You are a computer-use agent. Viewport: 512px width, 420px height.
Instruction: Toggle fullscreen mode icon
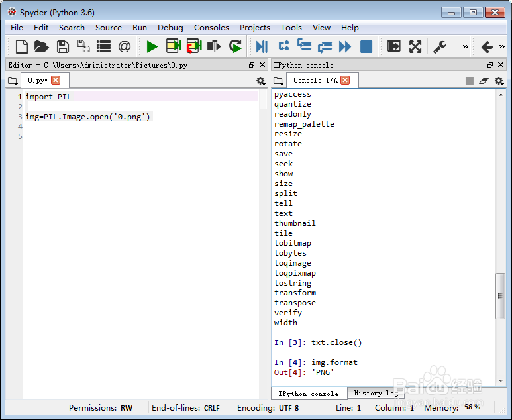pos(415,46)
